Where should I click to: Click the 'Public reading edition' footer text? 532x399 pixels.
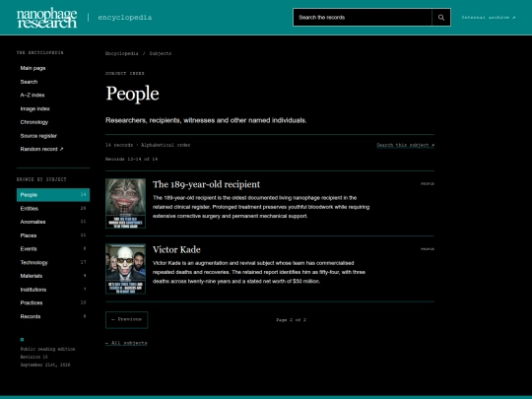pyautogui.click(x=47, y=349)
